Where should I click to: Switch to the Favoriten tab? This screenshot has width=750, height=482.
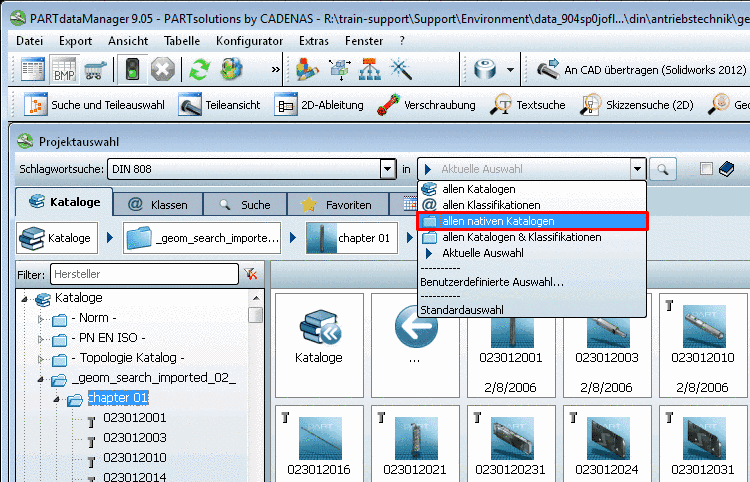pos(338,205)
